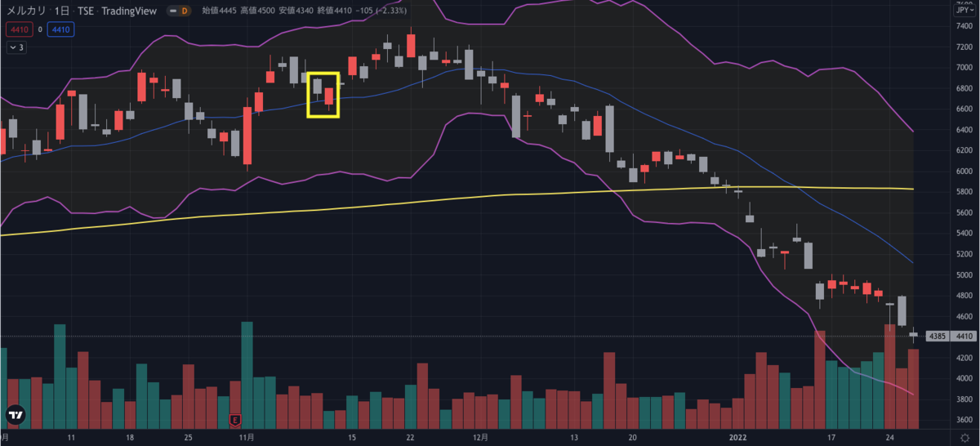Click the 高値 4500 high value
980x446 pixels.
tap(259, 10)
